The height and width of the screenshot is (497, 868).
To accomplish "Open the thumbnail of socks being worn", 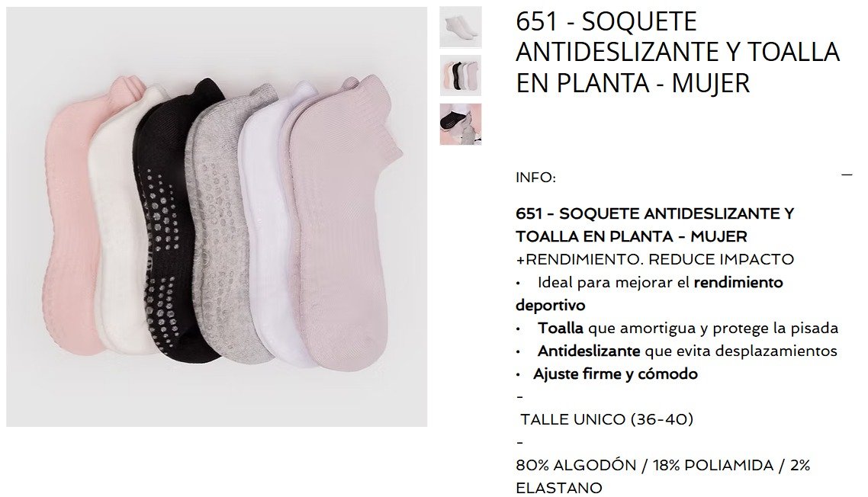I will coord(461,124).
